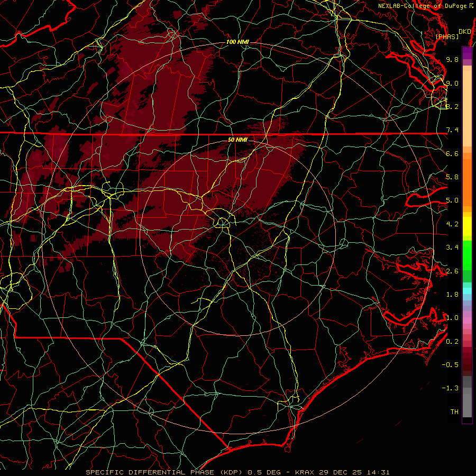Click the 5.8 scale value

click(452, 177)
